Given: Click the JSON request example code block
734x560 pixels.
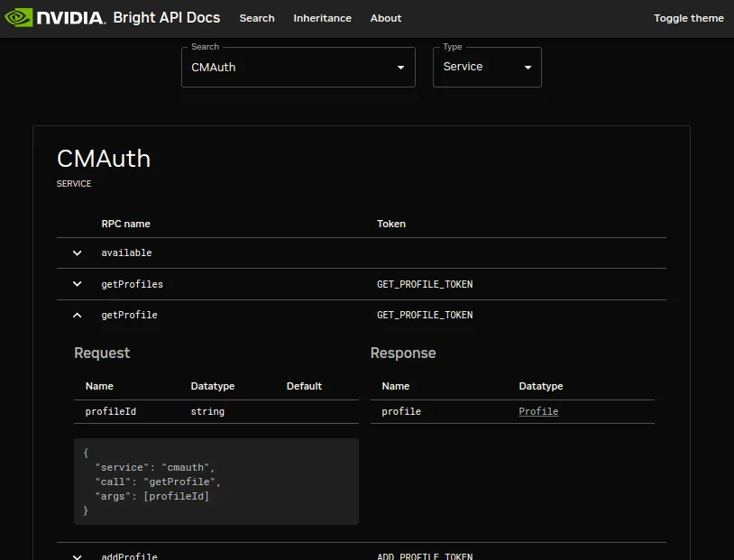Looking at the screenshot, I should pyautogui.click(x=216, y=482).
